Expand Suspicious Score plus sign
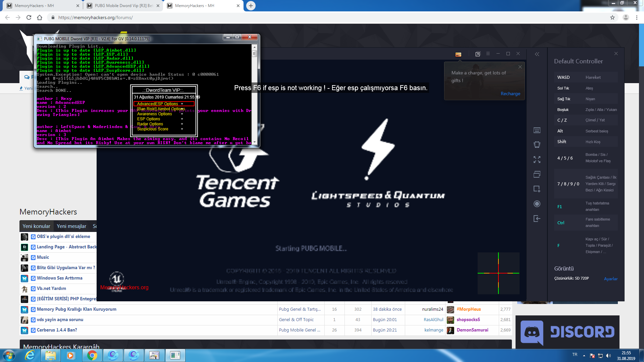644x362 pixels. [x=182, y=129]
